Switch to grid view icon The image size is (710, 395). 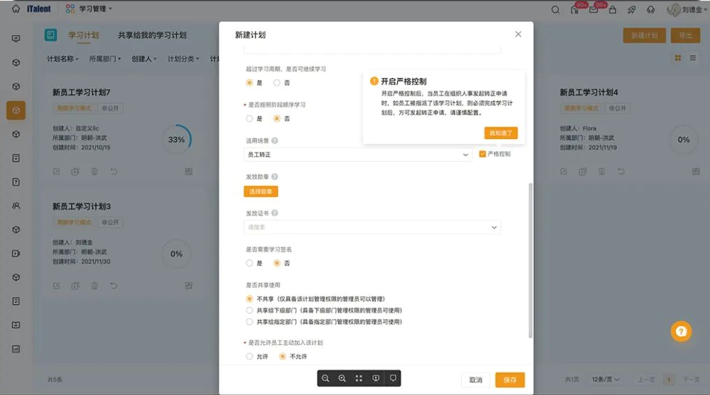click(x=678, y=58)
